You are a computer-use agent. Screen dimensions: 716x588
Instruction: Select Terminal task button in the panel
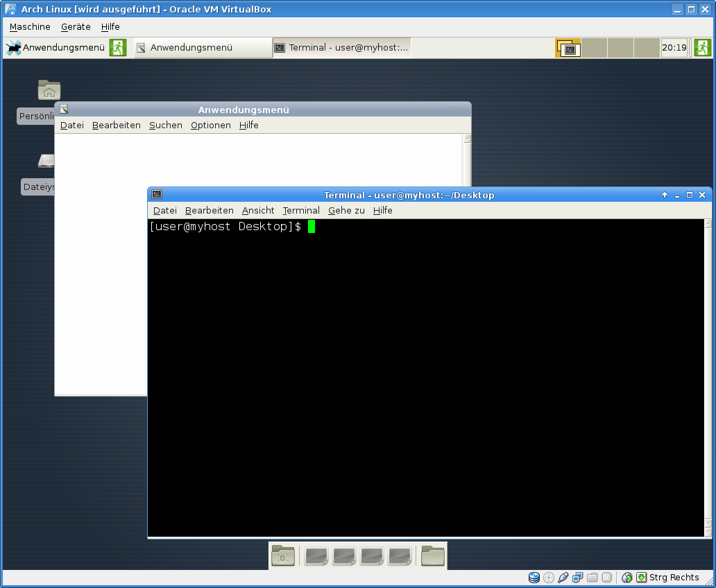click(341, 48)
